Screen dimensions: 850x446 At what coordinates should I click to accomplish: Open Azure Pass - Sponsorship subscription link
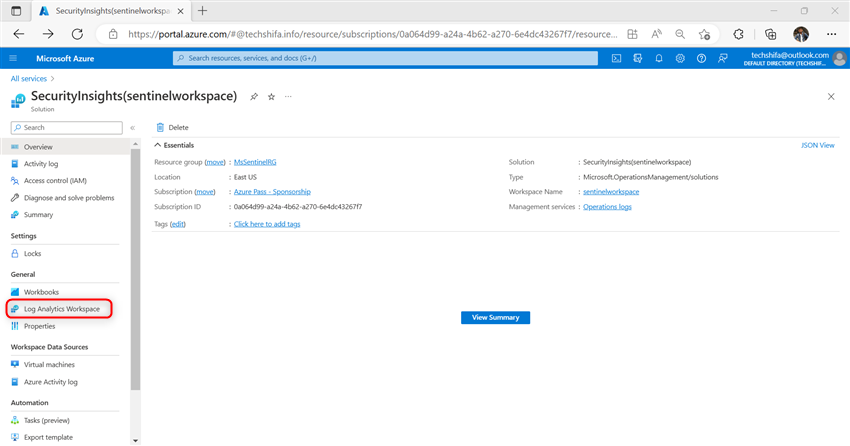[272, 192]
